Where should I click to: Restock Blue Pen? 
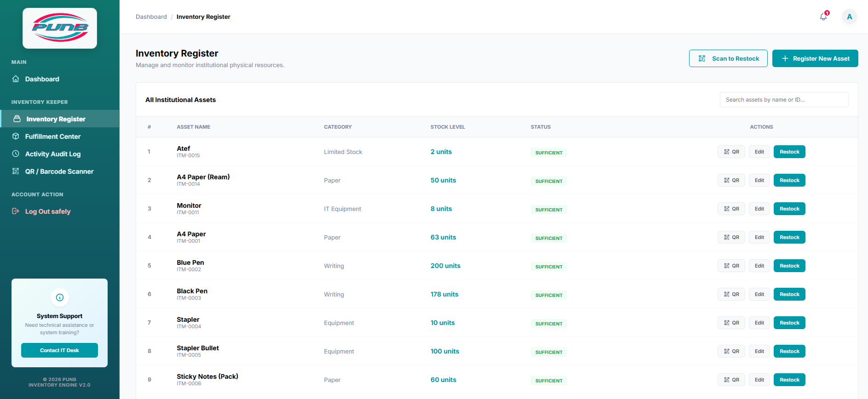coord(789,266)
